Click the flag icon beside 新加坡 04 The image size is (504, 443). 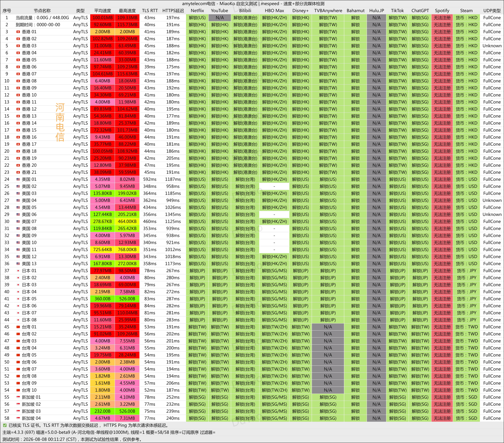click(18, 418)
